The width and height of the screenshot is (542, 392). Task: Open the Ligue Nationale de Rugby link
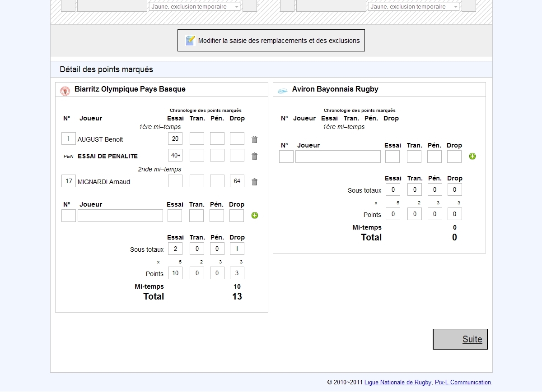pyautogui.click(x=397, y=383)
